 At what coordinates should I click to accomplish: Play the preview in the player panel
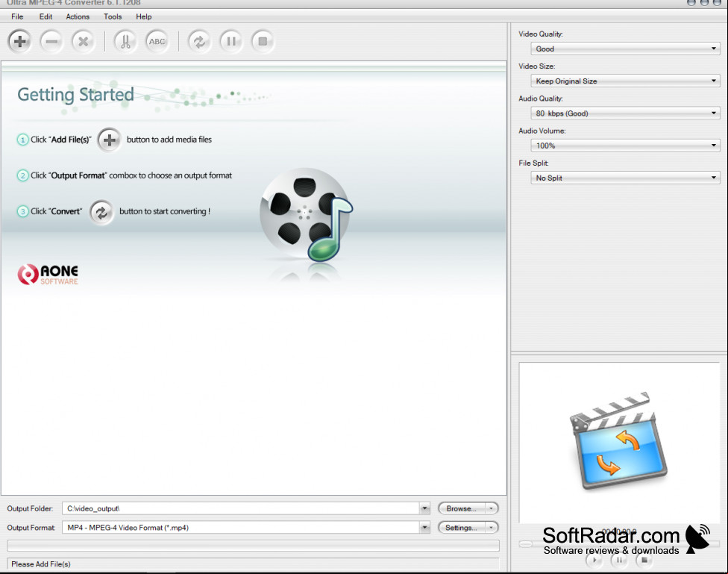click(x=594, y=560)
